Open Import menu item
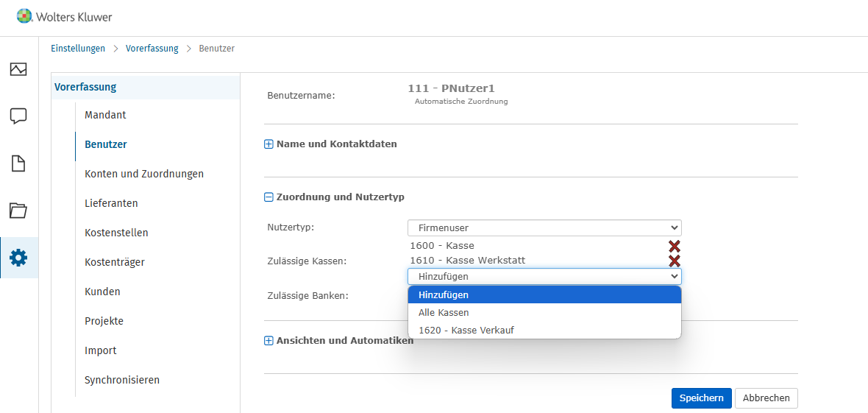Image resolution: width=868 pixels, height=413 pixels. [x=100, y=351]
